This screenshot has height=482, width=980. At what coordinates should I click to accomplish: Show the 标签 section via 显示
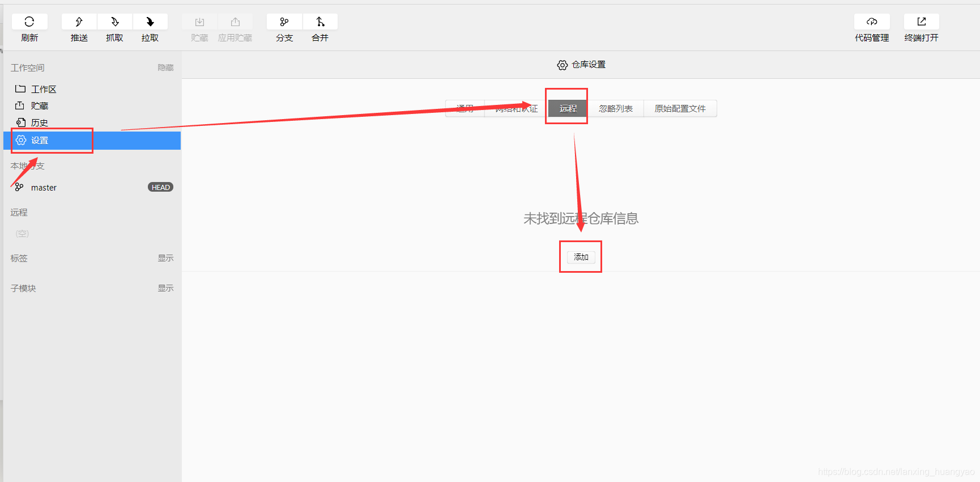pos(165,258)
